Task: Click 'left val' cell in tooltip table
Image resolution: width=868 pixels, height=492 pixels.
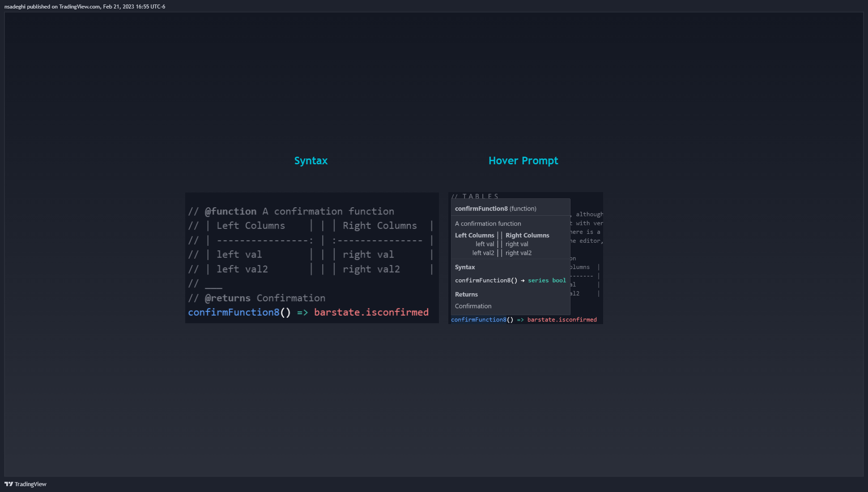Action: pos(485,244)
